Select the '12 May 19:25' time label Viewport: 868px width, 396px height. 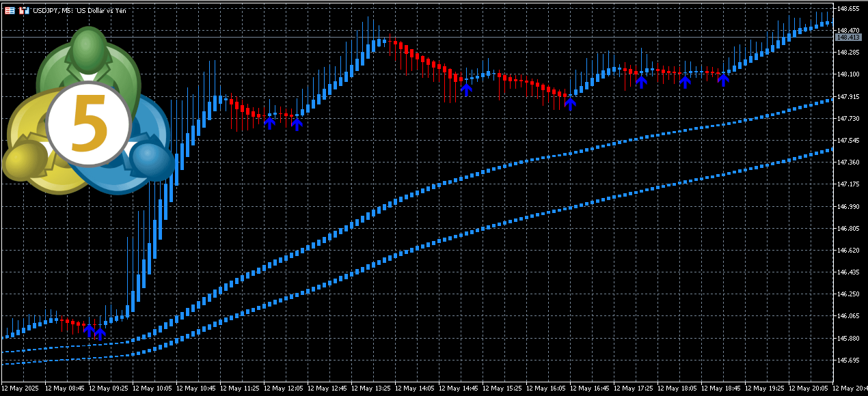click(x=765, y=388)
